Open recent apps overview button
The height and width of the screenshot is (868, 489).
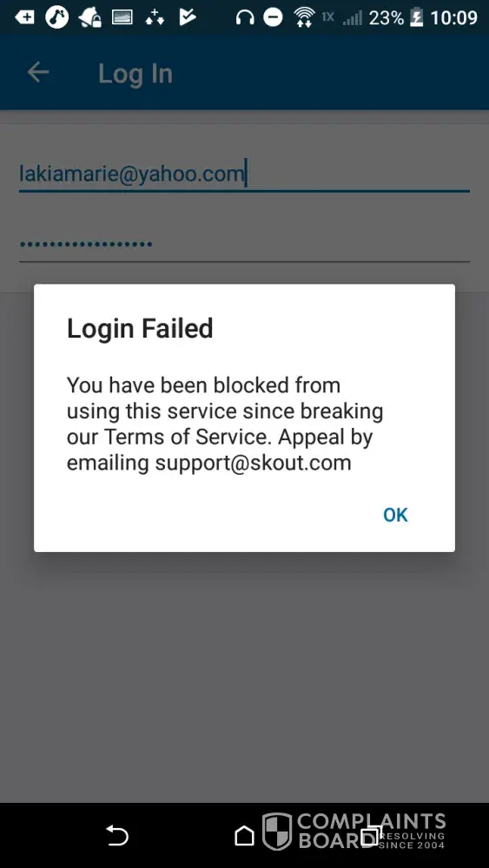371,835
